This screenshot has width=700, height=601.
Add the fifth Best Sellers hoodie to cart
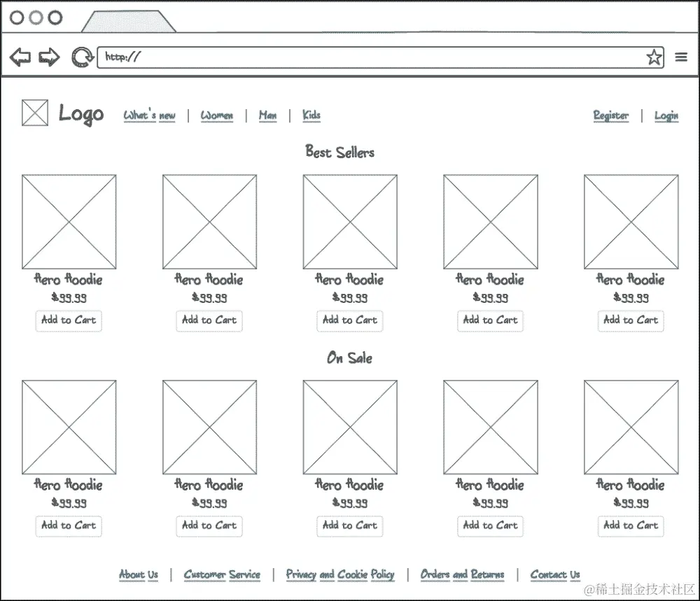631,320
